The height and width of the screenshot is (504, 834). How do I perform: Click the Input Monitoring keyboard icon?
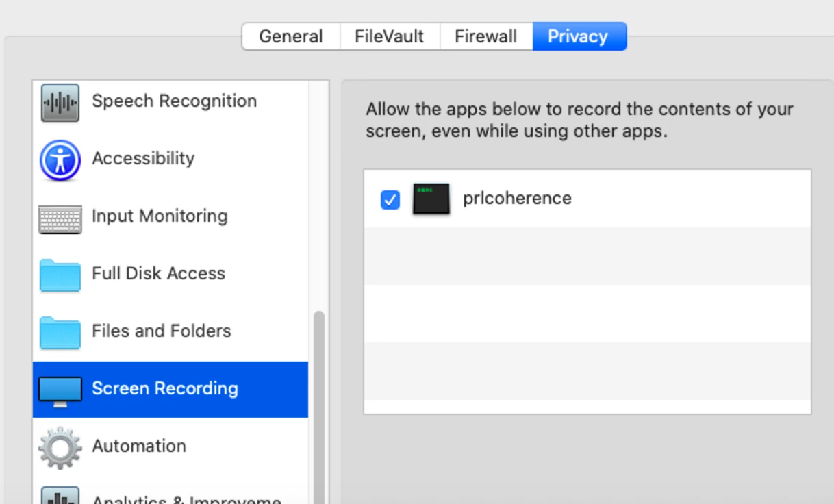pyautogui.click(x=60, y=218)
